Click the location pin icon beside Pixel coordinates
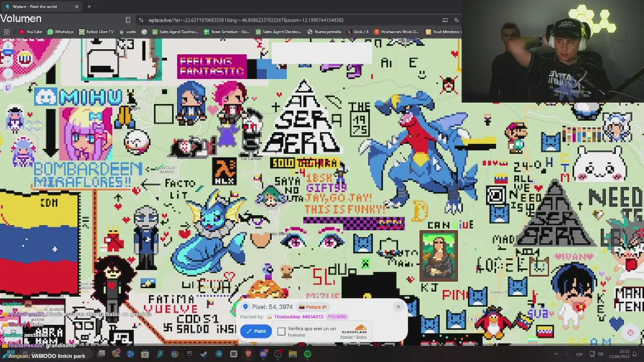The height and width of the screenshot is (362, 644). 245,307
